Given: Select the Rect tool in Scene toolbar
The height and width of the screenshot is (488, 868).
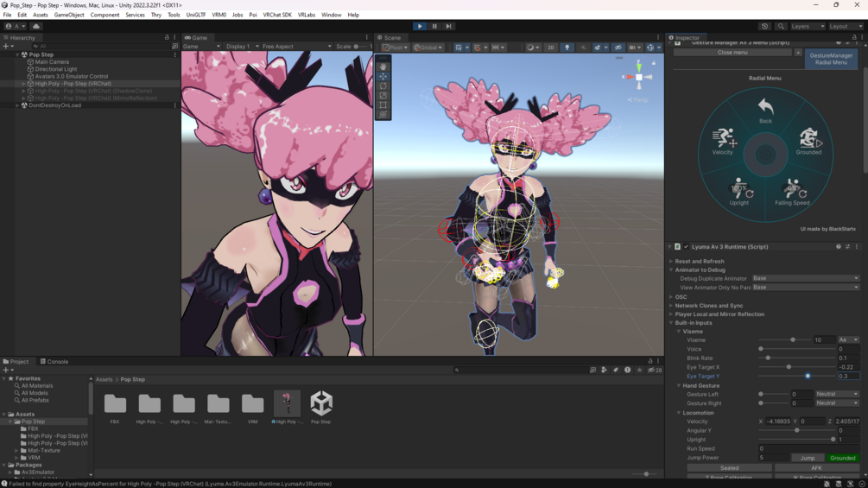Looking at the screenshot, I should pyautogui.click(x=383, y=105).
